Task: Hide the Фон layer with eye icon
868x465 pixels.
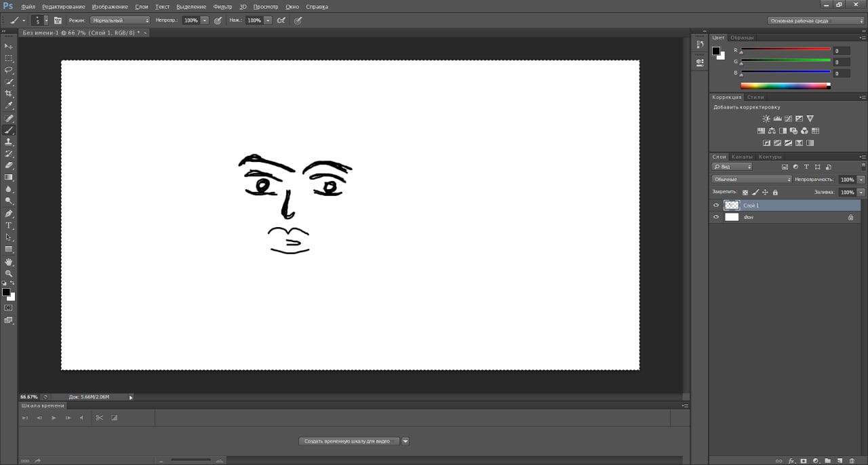Action: 716,218
